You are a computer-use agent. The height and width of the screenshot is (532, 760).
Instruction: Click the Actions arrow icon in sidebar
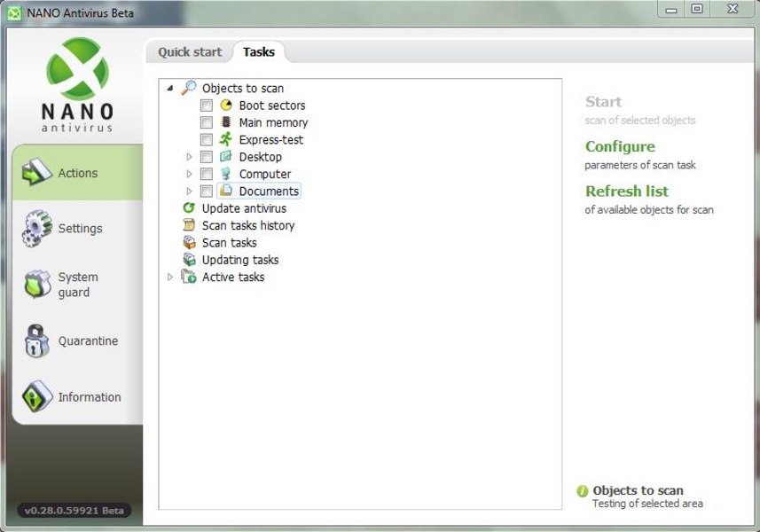[36, 173]
